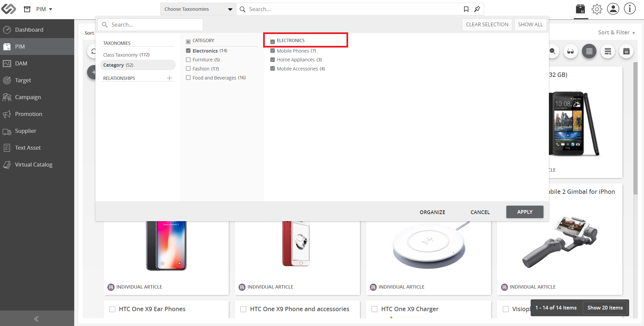
Task: Click the pin icon in search bar
Action: (x=477, y=9)
